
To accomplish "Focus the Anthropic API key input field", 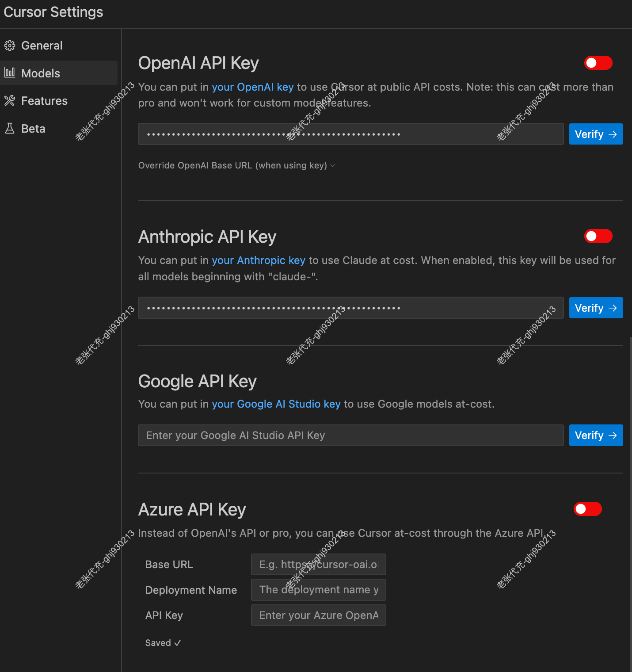I will tap(351, 308).
